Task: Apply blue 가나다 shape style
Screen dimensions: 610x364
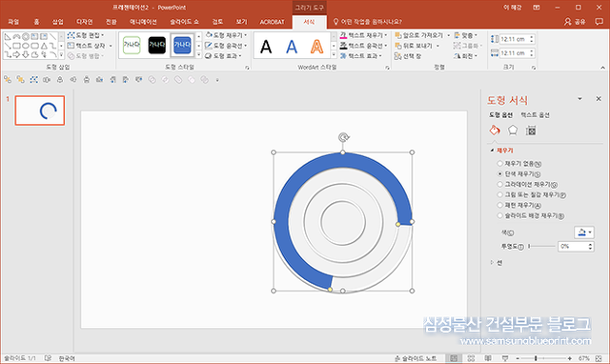Action: point(182,45)
